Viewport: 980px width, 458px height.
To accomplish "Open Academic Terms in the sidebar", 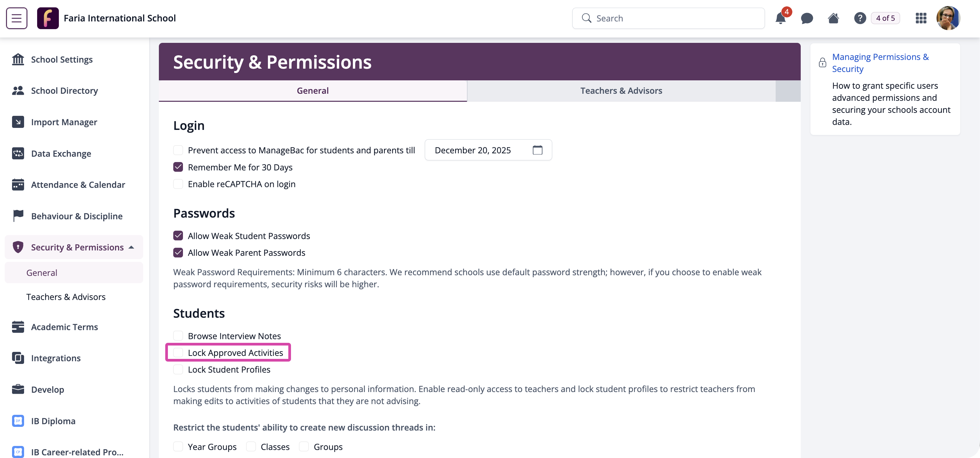I will pos(64,327).
